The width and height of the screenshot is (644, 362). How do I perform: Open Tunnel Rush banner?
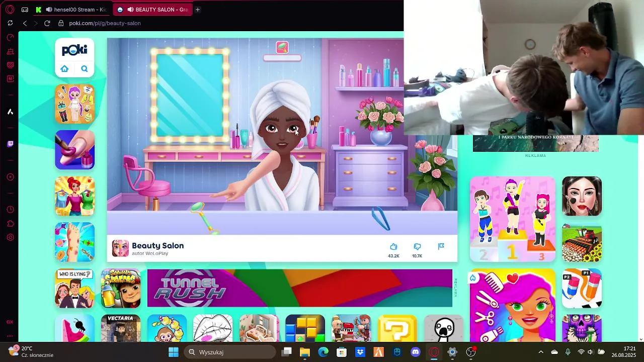(x=300, y=288)
